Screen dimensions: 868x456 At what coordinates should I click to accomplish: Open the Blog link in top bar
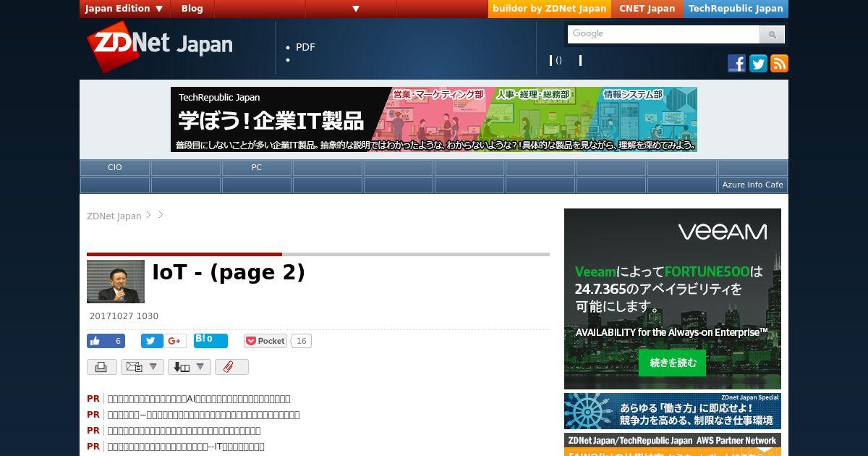point(192,9)
